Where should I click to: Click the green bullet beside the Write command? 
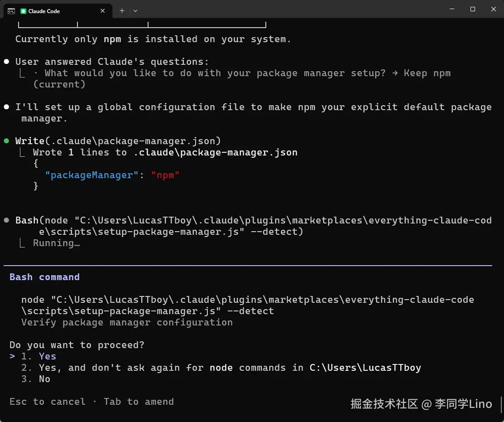(6, 141)
